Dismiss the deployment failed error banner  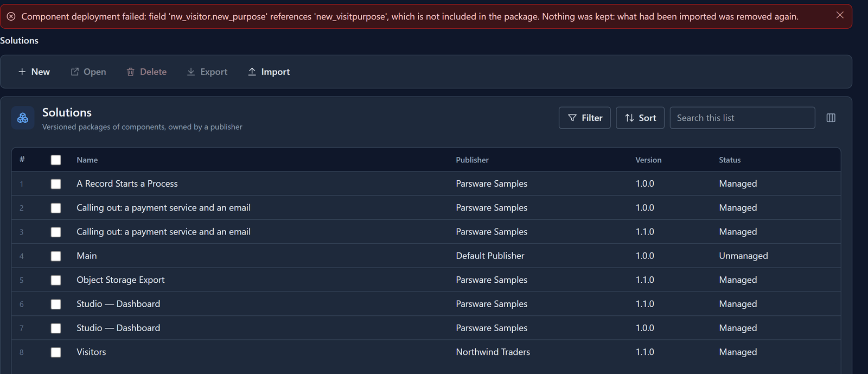pos(840,15)
